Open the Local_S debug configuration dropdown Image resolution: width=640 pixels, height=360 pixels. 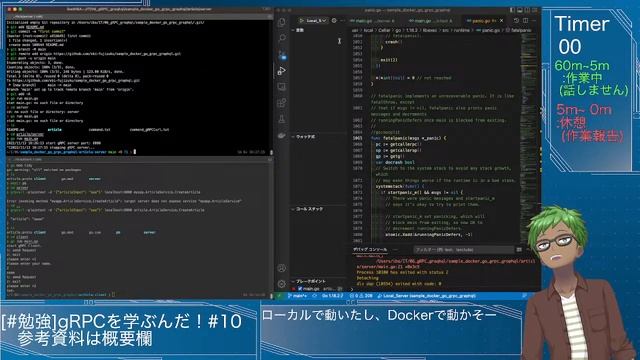[x=317, y=20]
